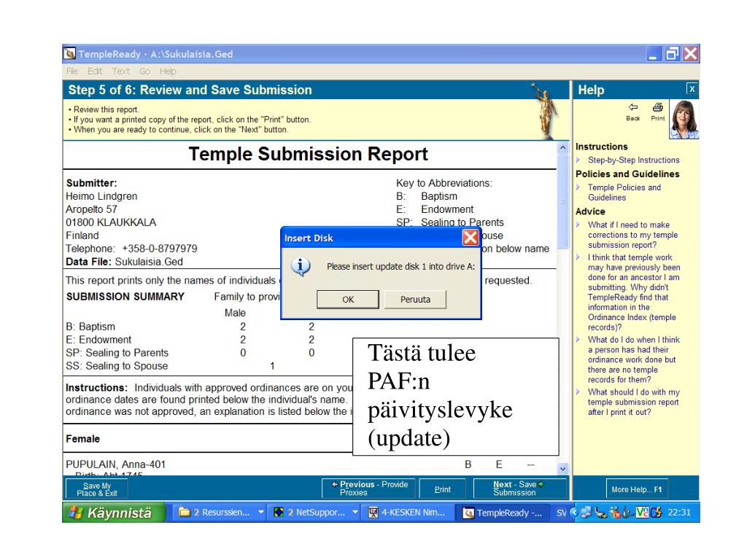The width and height of the screenshot is (747, 560).
Task: Click 'Telephone: +358-0-8797979' text
Action: [131, 249]
